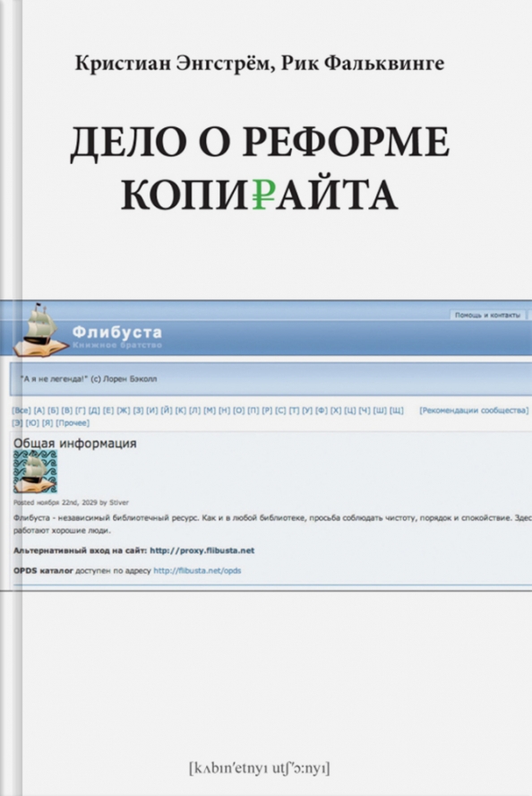The height and width of the screenshot is (796, 532).
Task: Open the proxy.flibusta.net alternative link
Action: (202, 550)
